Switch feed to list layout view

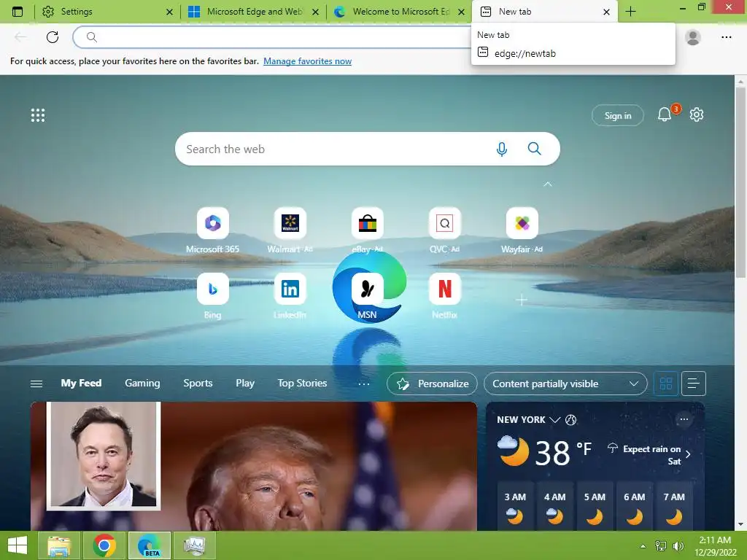point(693,384)
